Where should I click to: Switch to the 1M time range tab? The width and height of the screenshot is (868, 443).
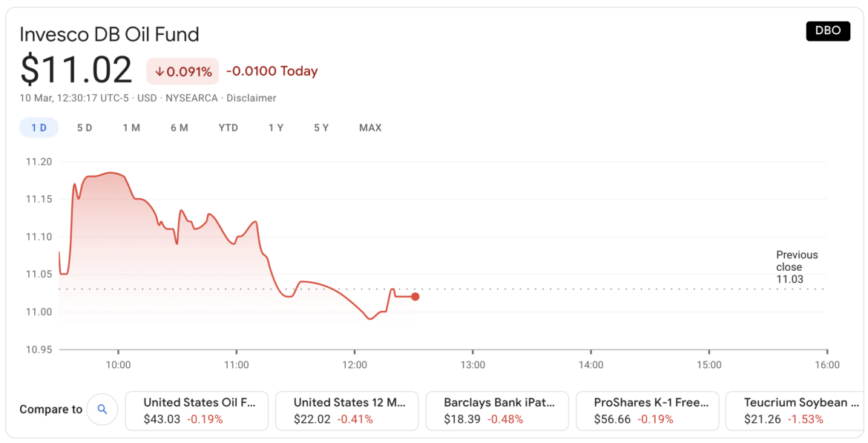coord(131,127)
